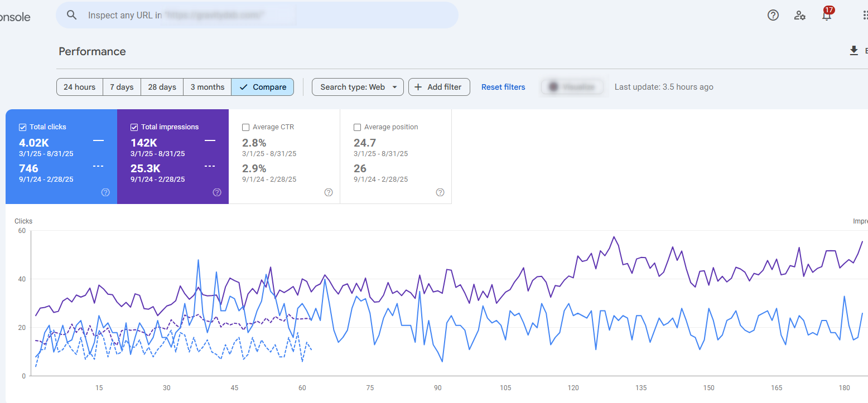Uncheck the Total impressions metric

[134, 127]
